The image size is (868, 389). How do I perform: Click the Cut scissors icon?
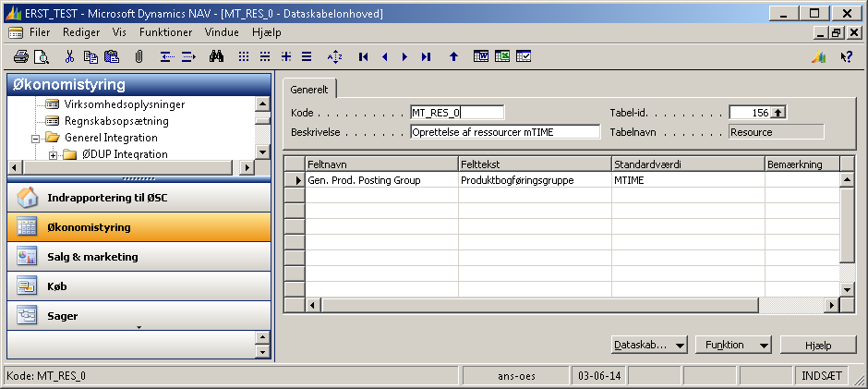point(71,56)
